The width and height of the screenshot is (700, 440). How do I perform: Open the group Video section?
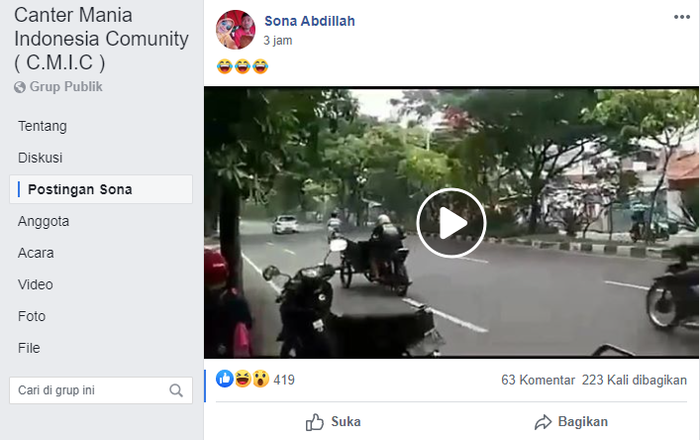[x=36, y=285]
